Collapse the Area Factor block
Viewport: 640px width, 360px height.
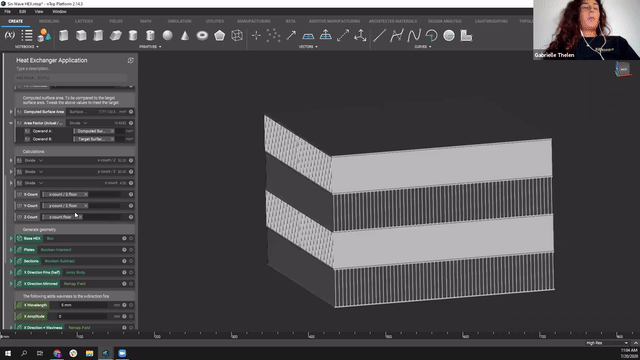coord(11,123)
